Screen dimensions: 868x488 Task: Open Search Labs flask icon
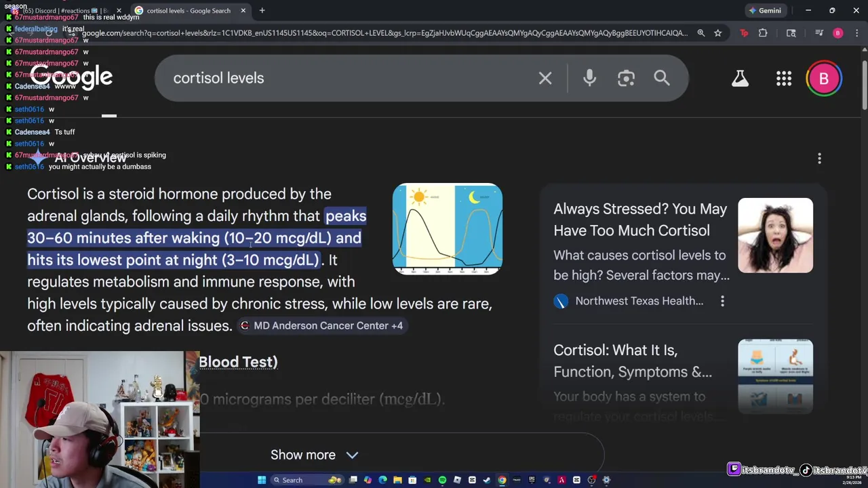tap(740, 78)
